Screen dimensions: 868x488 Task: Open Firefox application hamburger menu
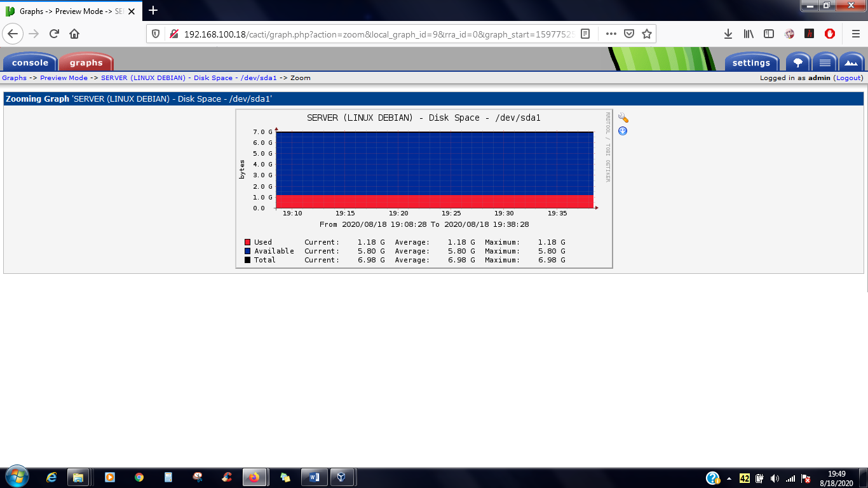(855, 34)
